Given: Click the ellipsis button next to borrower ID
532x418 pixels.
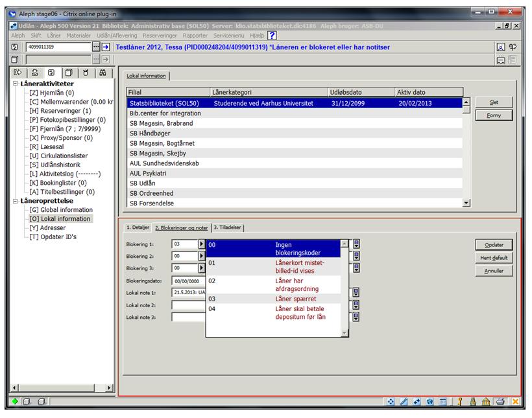Looking at the screenshot, I should (x=96, y=47).
